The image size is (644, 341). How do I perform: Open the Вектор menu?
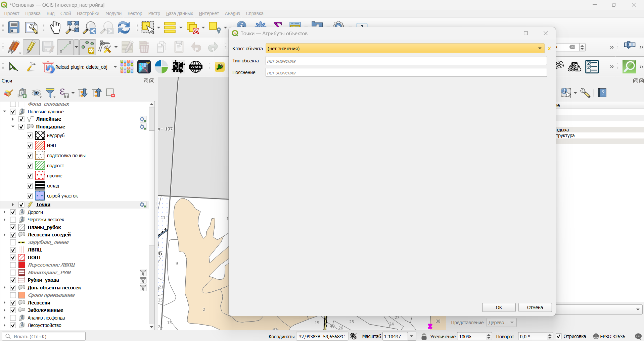pos(135,13)
